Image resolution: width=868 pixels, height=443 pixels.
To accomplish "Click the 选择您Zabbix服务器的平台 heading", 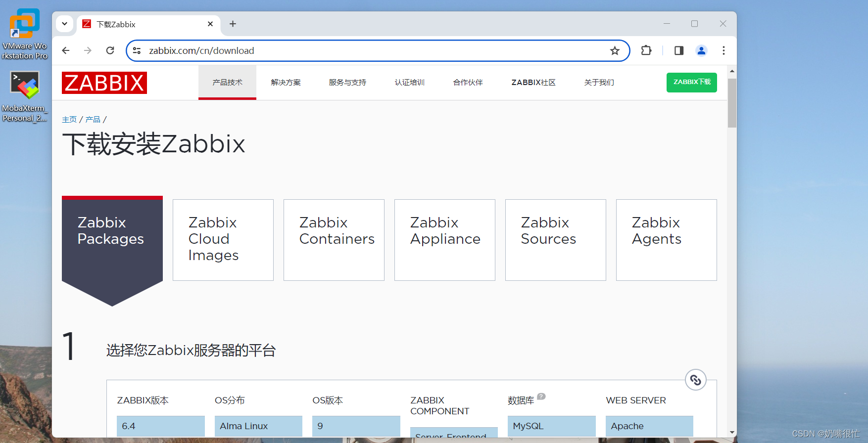I will pyautogui.click(x=191, y=351).
